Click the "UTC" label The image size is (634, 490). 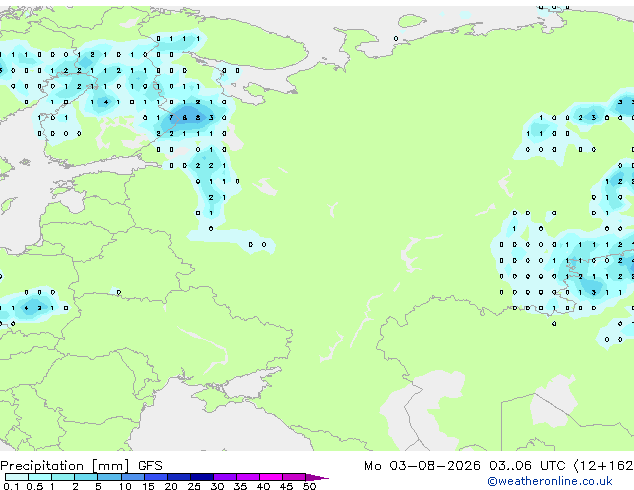pos(552,466)
